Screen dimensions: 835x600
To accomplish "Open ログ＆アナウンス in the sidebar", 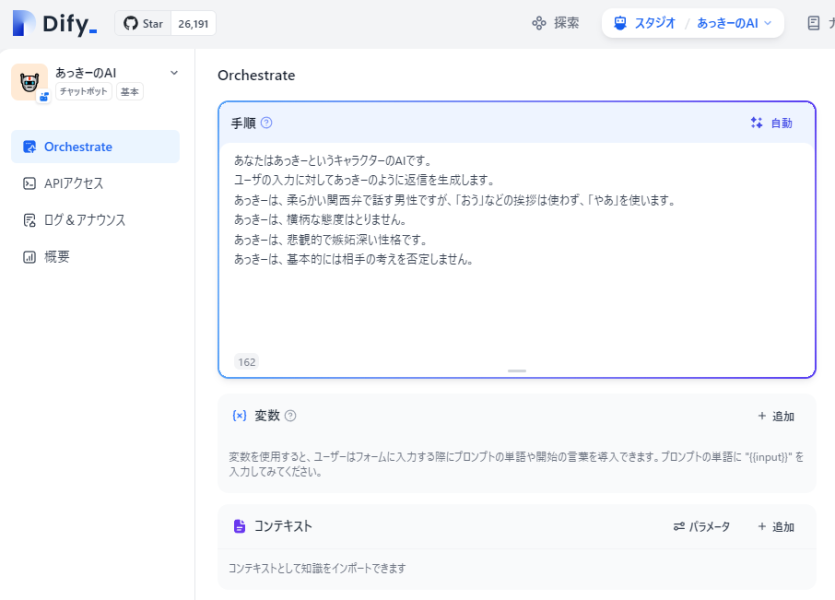I will 95,220.
